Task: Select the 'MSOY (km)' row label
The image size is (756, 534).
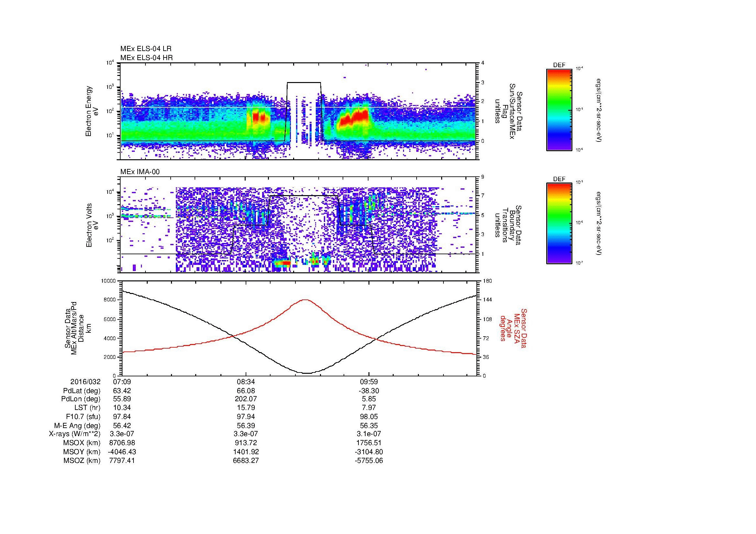Action: pos(82,452)
